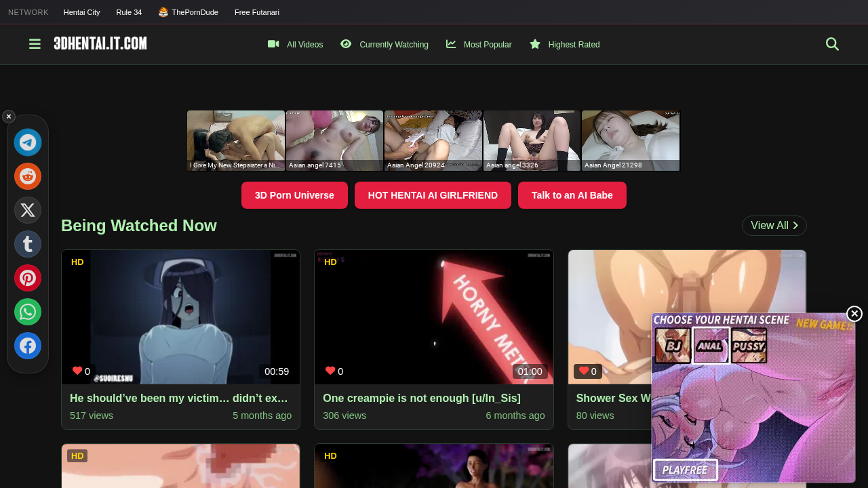868x488 pixels.
Task: Open Most Popular section
Action: coord(479,45)
